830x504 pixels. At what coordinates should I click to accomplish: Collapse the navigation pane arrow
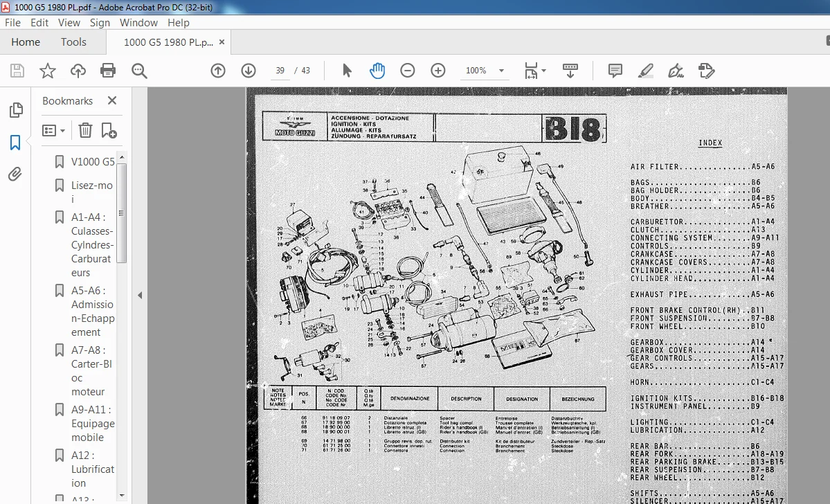click(x=140, y=296)
